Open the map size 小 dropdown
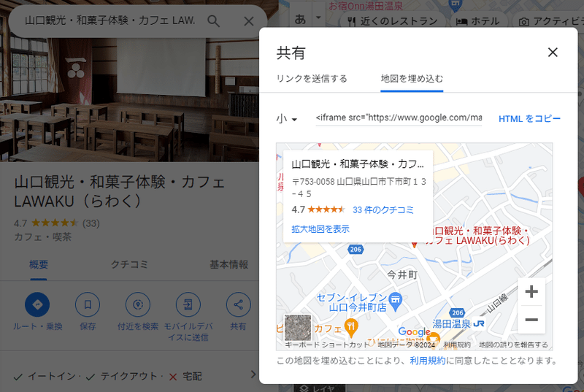The width and height of the screenshot is (584, 392). [x=286, y=119]
